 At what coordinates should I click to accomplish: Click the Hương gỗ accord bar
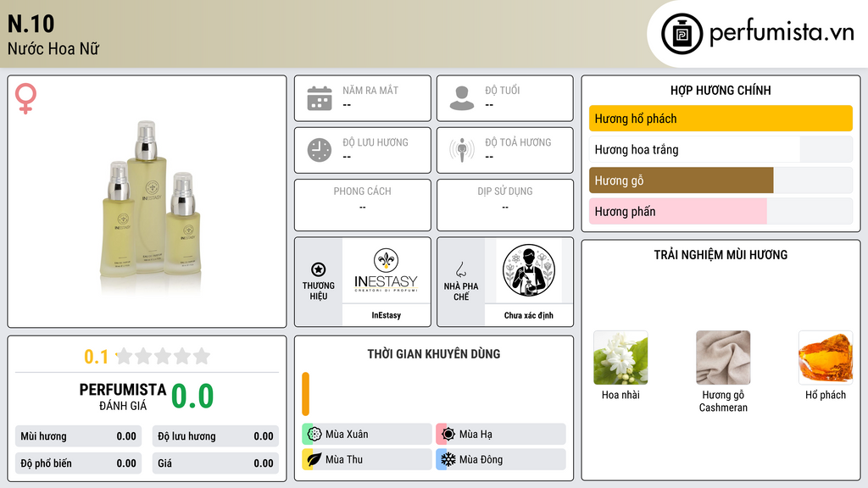pos(721,180)
